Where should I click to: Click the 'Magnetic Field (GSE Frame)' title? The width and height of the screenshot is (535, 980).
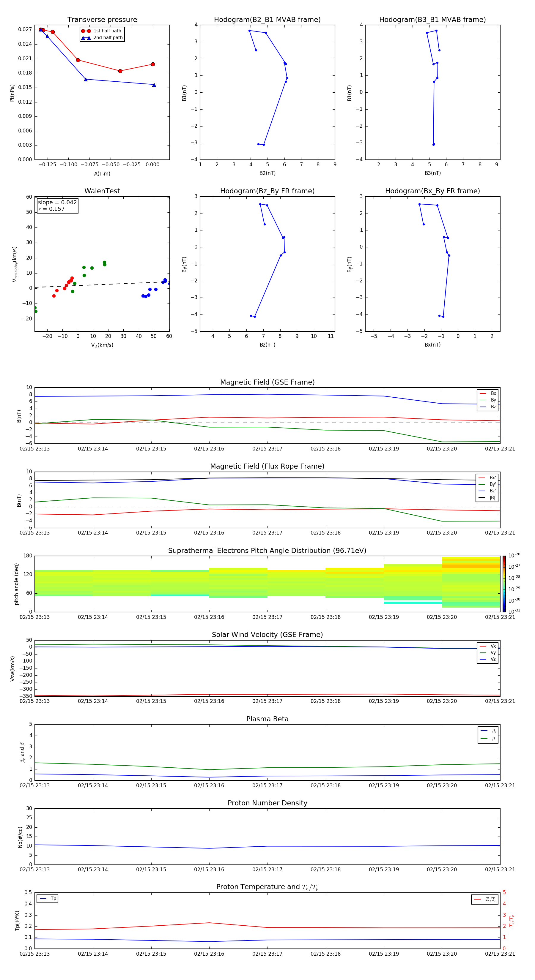click(x=267, y=382)
